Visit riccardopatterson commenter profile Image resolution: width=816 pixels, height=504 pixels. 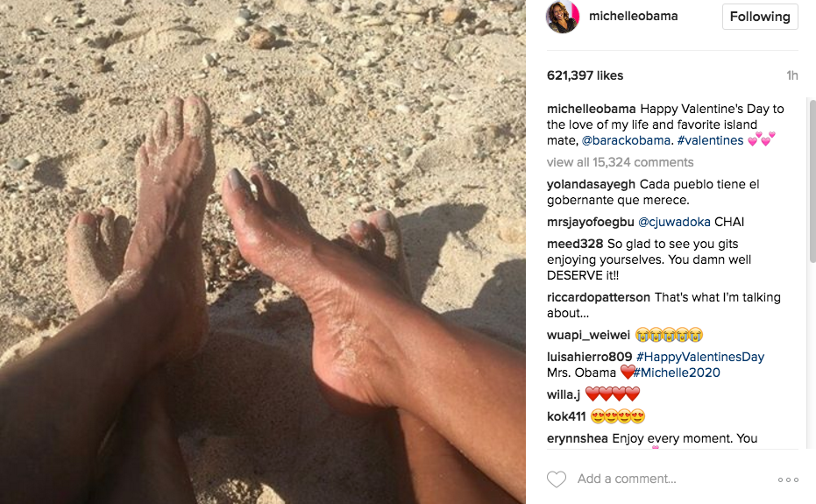pos(599,297)
